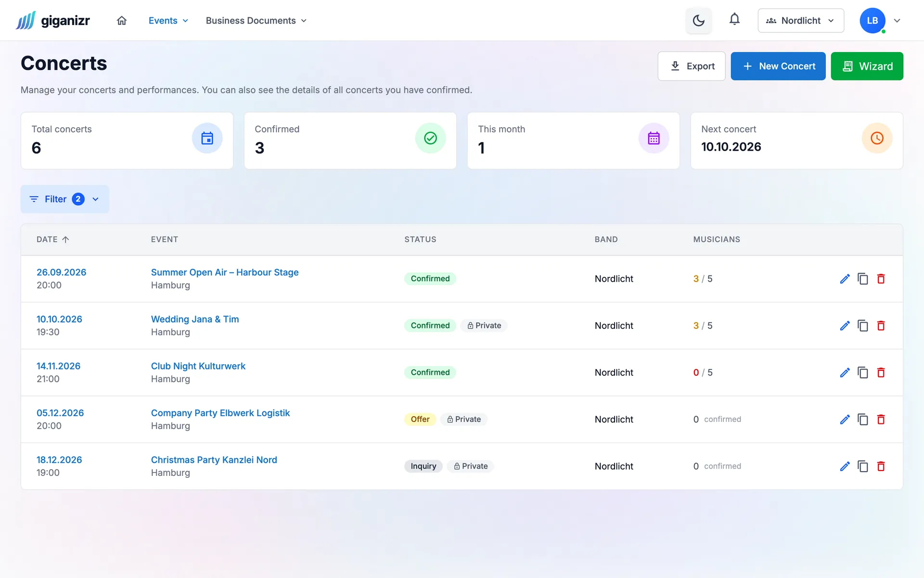Click the Offer status badge
The image size is (924, 578).
(x=420, y=419)
